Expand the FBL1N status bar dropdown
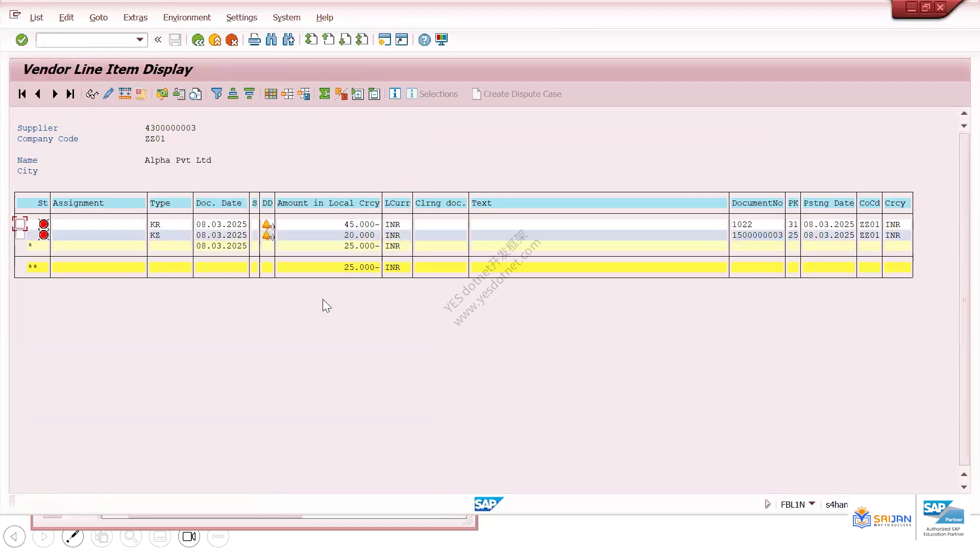This screenshot has width=980, height=551. pyautogui.click(x=812, y=504)
